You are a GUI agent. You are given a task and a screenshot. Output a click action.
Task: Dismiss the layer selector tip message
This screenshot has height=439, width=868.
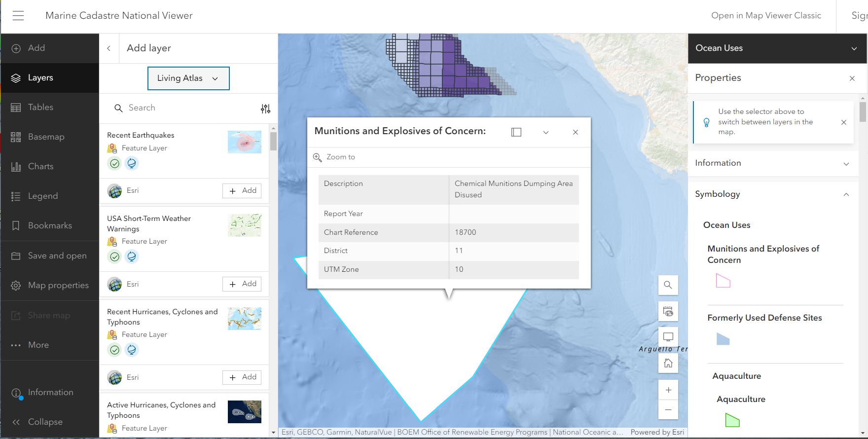(843, 122)
